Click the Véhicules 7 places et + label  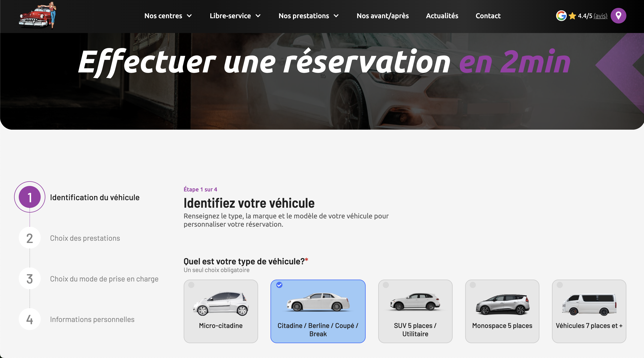[589, 326]
